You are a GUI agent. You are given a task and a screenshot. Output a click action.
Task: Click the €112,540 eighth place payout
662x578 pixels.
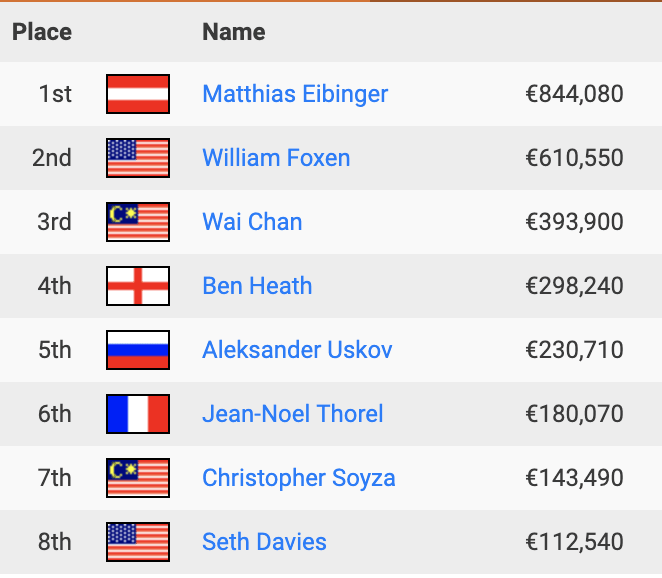click(574, 542)
